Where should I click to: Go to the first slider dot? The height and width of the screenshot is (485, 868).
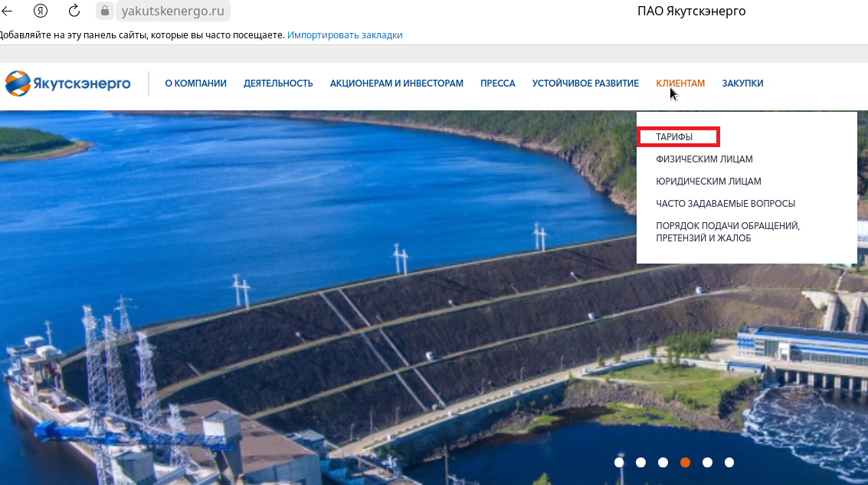point(619,462)
